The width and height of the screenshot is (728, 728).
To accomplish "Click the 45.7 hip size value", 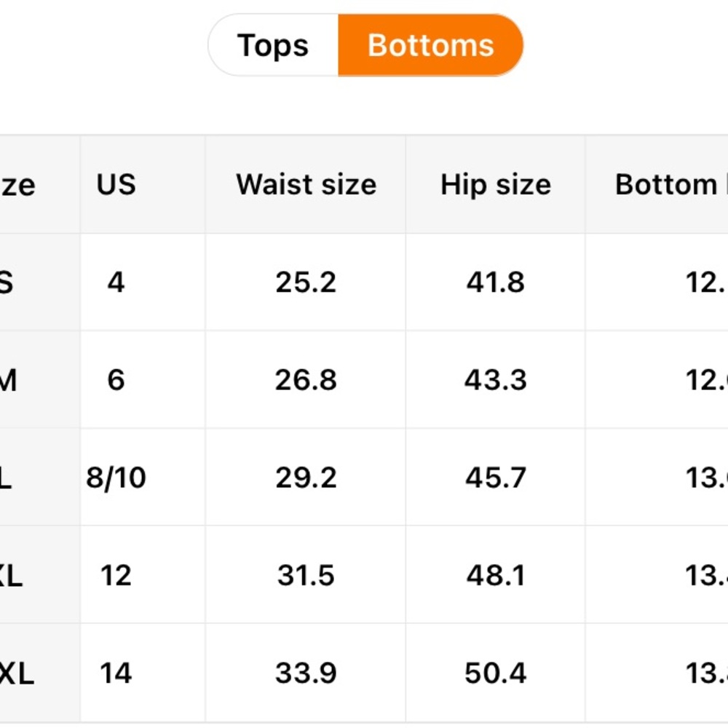I will point(495,478).
